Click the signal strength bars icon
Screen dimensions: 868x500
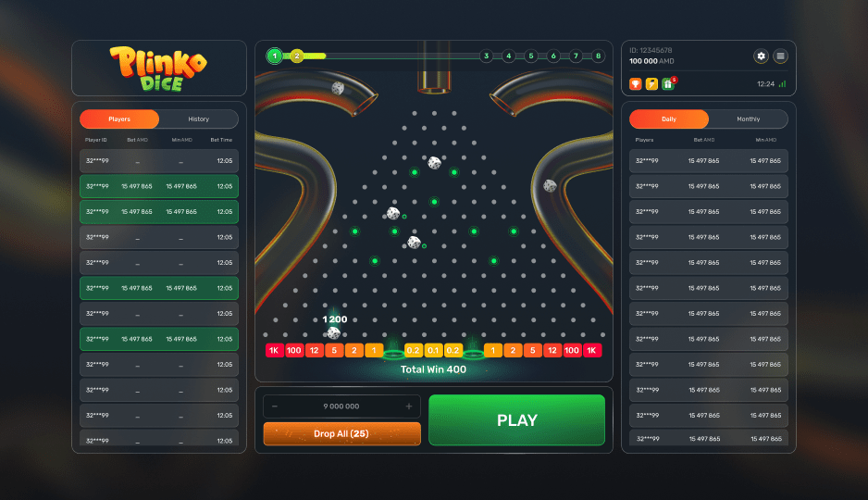pos(782,84)
